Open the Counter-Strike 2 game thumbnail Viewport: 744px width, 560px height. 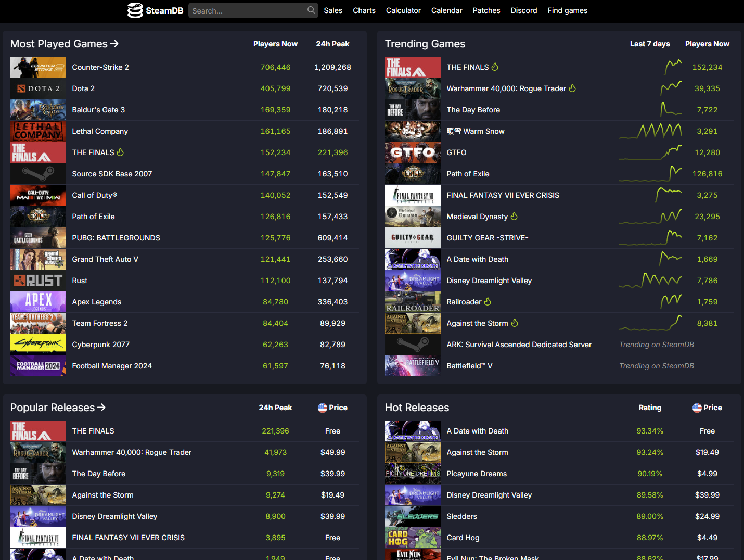click(39, 67)
